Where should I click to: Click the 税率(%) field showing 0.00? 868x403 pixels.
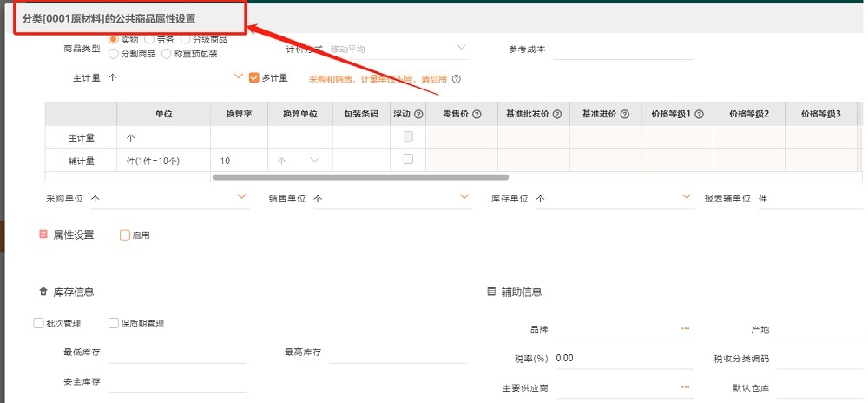624,359
